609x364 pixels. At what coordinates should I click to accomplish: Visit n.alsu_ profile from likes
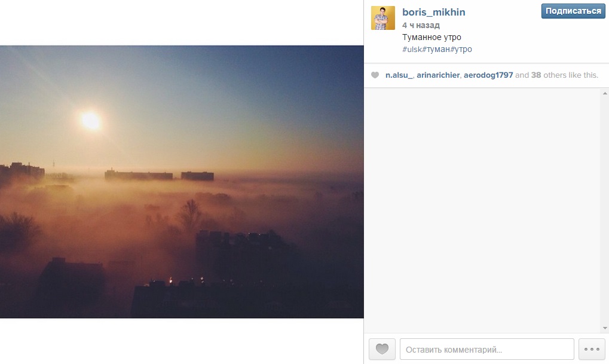pyautogui.click(x=399, y=75)
